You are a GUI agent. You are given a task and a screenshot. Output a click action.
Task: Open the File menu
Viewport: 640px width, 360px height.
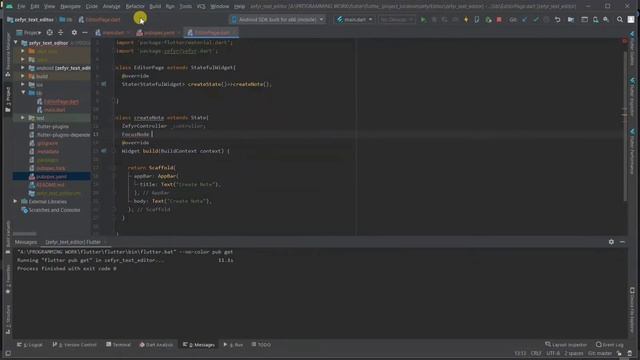point(21,7)
